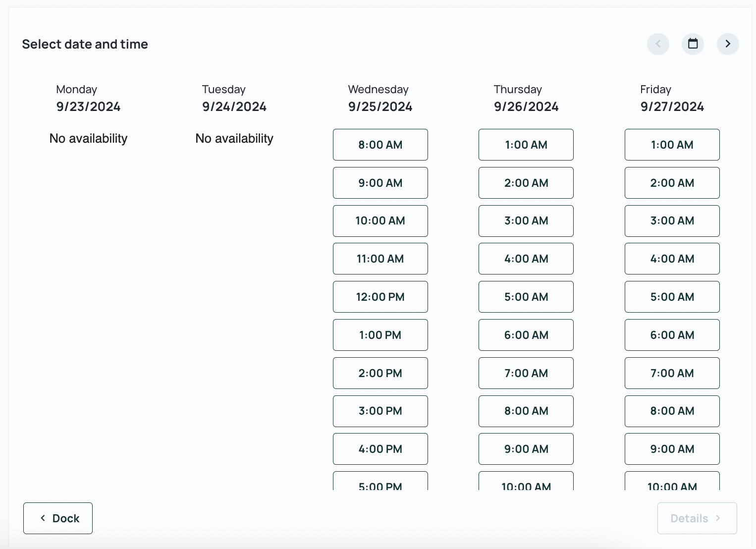Select Friday 4:00 AM appointment
Image resolution: width=756 pixels, height=549 pixels.
click(x=672, y=259)
